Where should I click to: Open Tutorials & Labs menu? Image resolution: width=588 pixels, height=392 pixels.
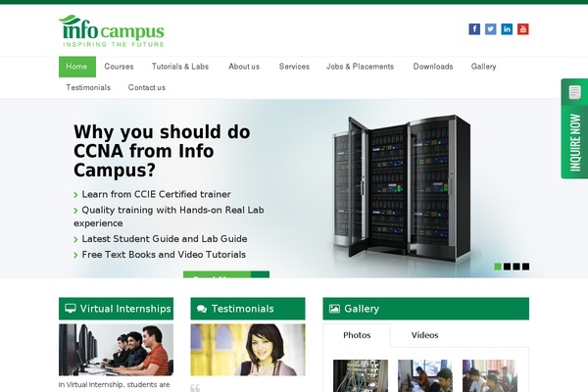coord(180,67)
